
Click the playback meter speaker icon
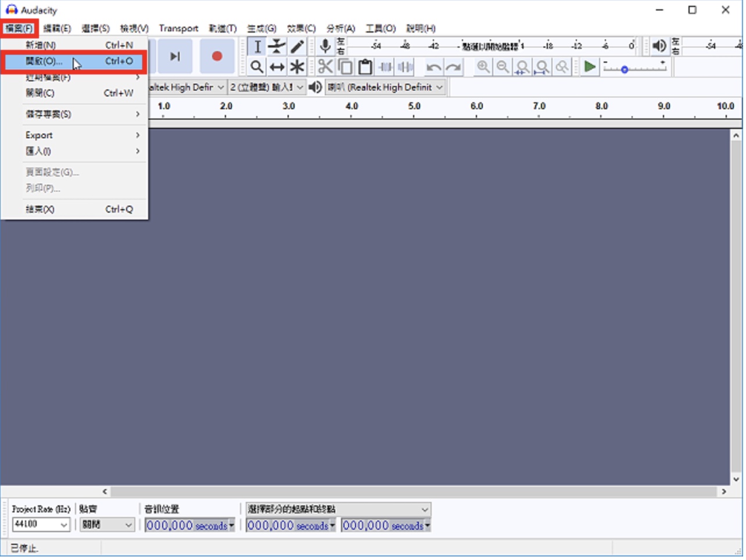tap(659, 46)
